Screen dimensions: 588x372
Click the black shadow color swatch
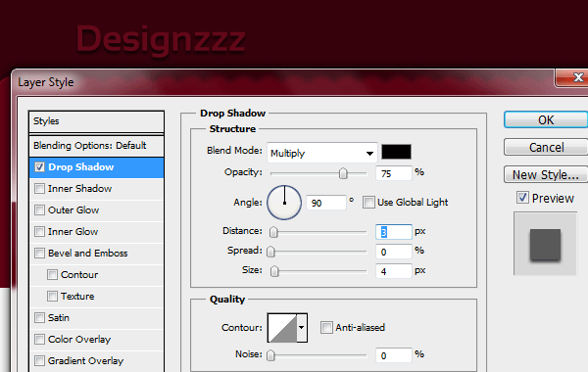(396, 152)
